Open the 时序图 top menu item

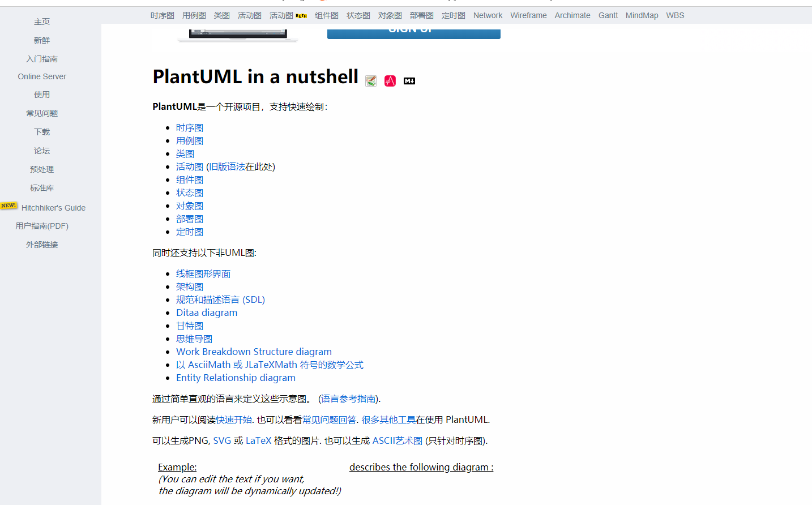pyautogui.click(x=163, y=15)
